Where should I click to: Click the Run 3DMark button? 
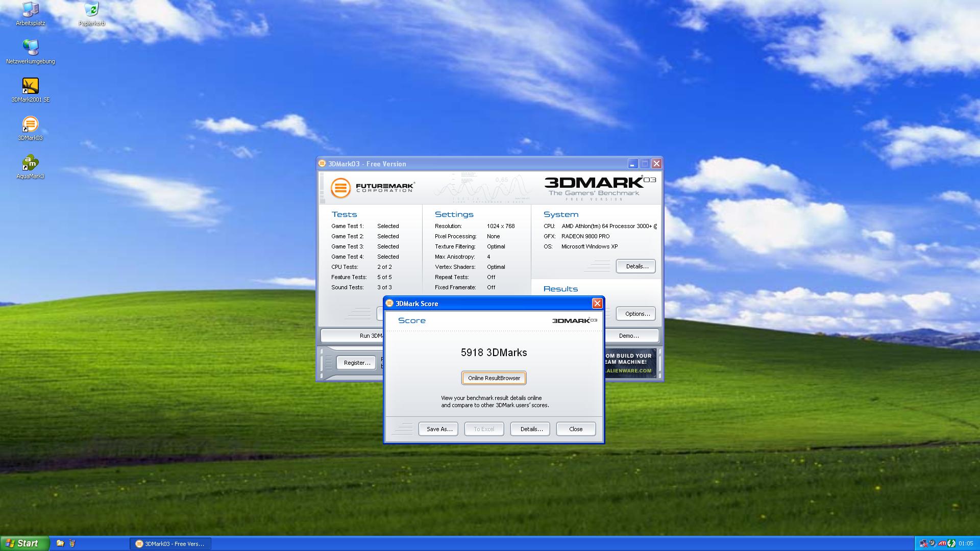click(x=352, y=336)
